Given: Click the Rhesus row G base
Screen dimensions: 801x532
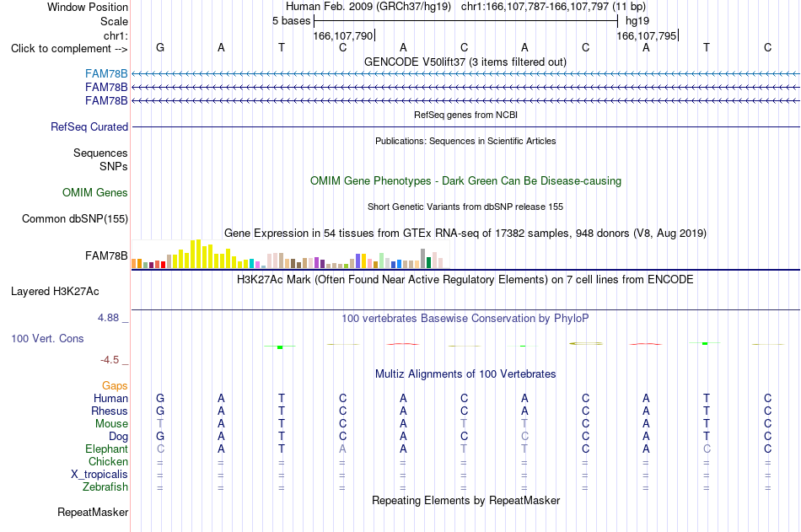Looking at the screenshot, I should [x=160, y=411].
